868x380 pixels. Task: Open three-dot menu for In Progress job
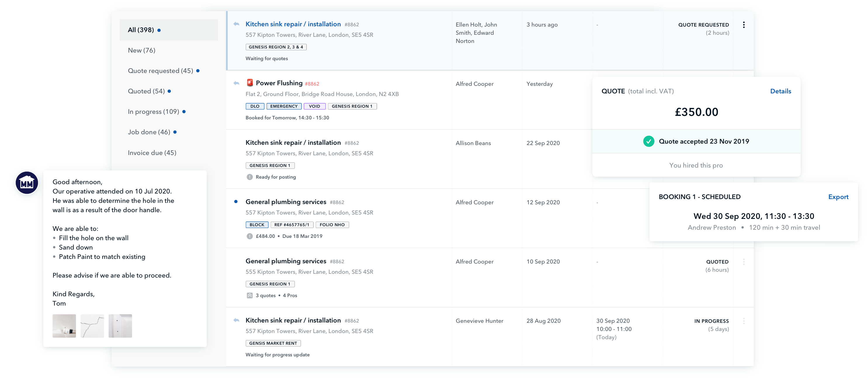(743, 321)
